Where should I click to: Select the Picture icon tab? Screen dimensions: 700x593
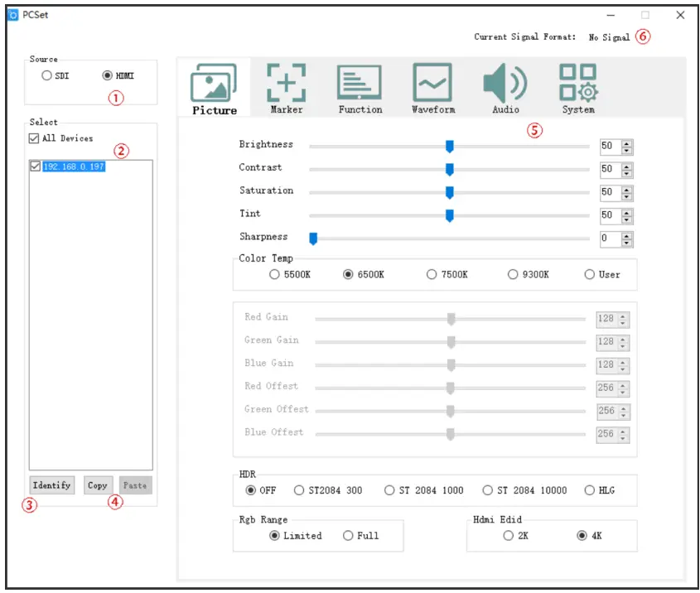(214, 84)
